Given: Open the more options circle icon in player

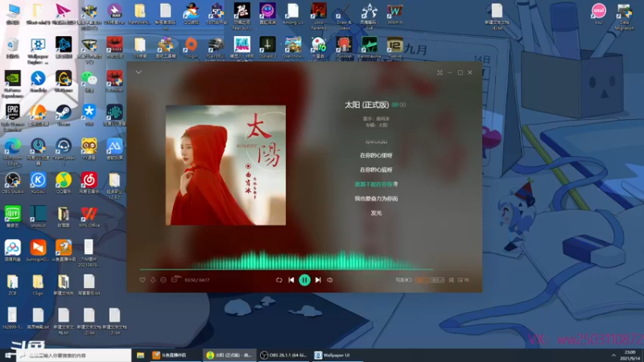Looking at the screenshot, I should (x=163, y=280).
